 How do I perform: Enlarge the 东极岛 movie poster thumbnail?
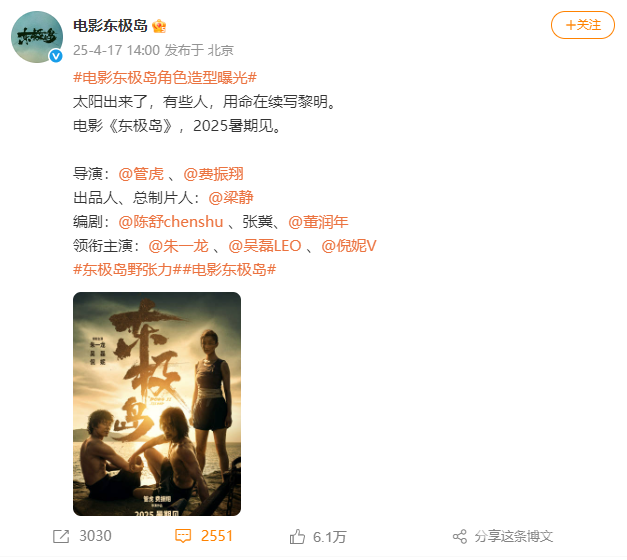[157, 404]
